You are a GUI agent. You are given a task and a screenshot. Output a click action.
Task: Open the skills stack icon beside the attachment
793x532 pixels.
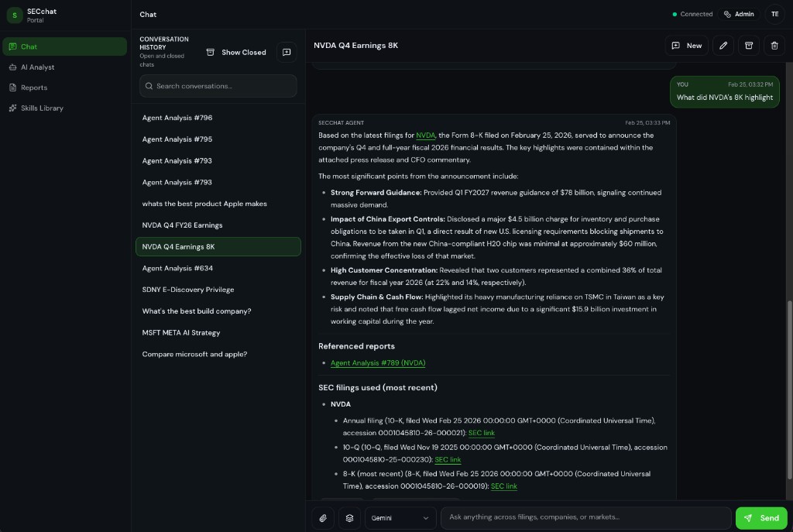click(350, 518)
